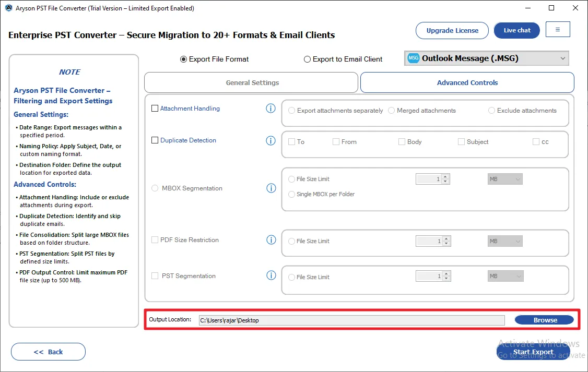Screen dimensions: 588x372
Task: Click info icon next to Attachment Handling
Action: pyautogui.click(x=271, y=109)
